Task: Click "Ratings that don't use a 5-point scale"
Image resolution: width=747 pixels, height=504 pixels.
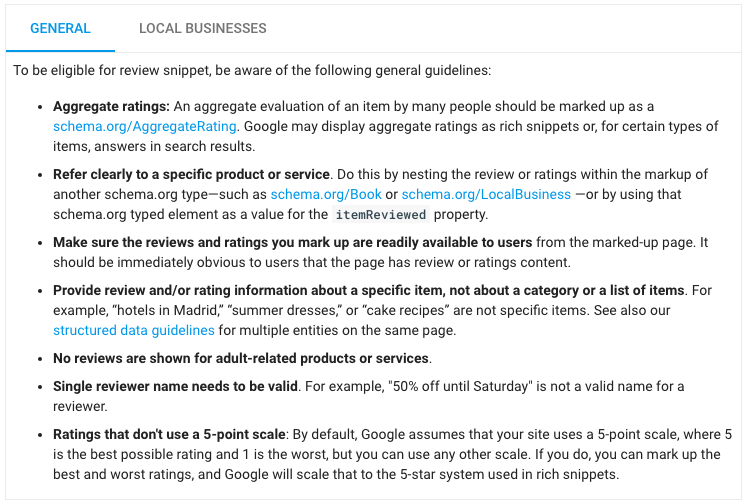Action: click(169, 434)
